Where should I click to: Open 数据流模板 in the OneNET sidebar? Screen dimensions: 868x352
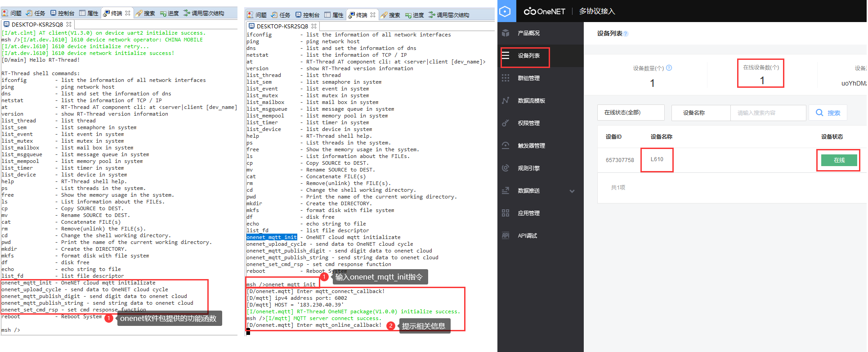click(x=531, y=101)
